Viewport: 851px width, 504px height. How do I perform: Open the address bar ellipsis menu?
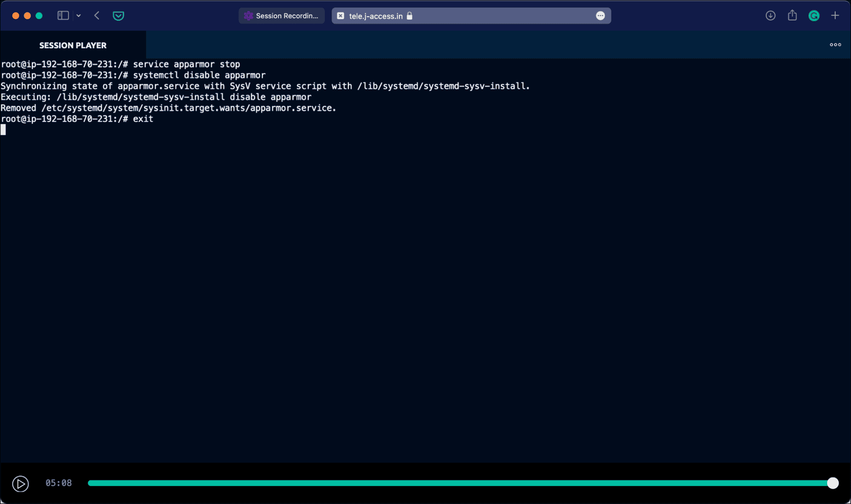click(600, 16)
